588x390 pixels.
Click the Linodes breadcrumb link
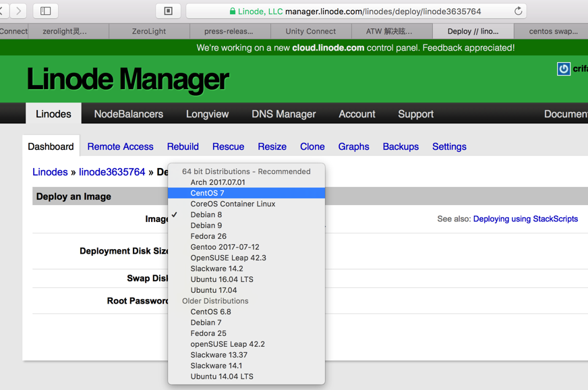tap(50, 172)
